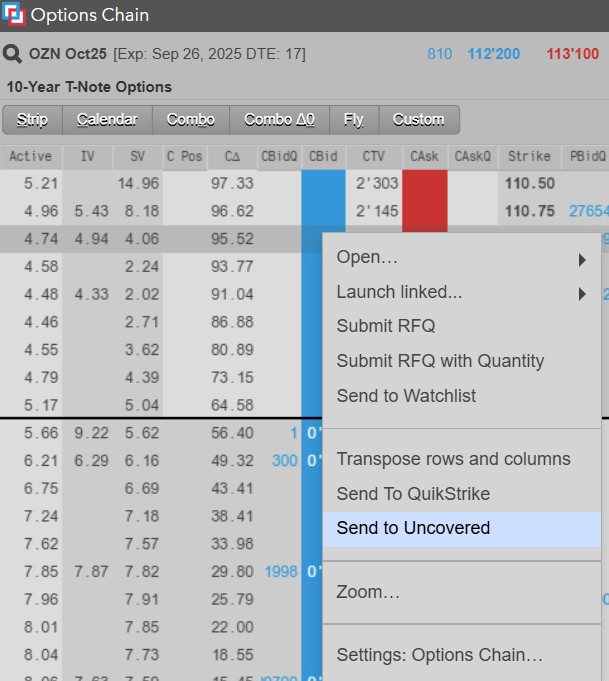Image resolution: width=609 pixels, height=681 pixels.
Task: Select Send to Watchlist option
Action: tap(406, 396)
